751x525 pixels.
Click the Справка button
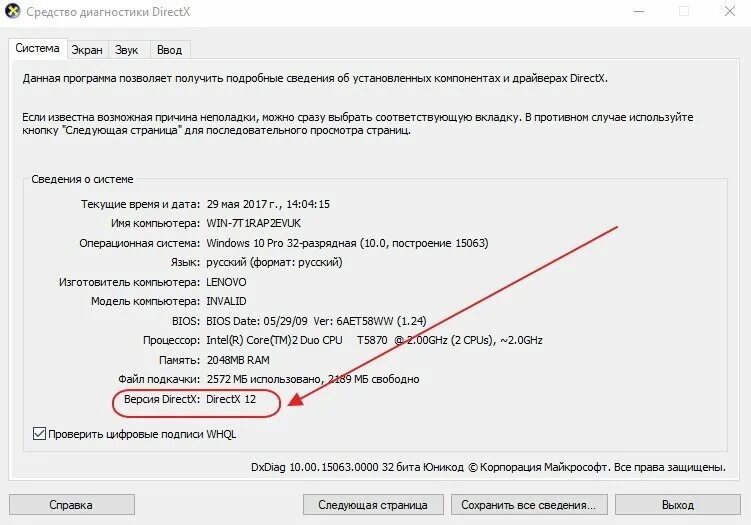coord(71,505)
